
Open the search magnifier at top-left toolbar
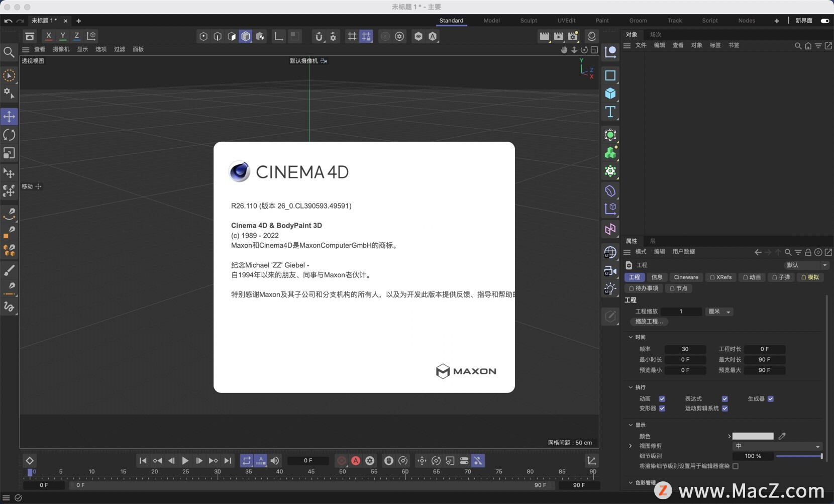click(9, 52)
